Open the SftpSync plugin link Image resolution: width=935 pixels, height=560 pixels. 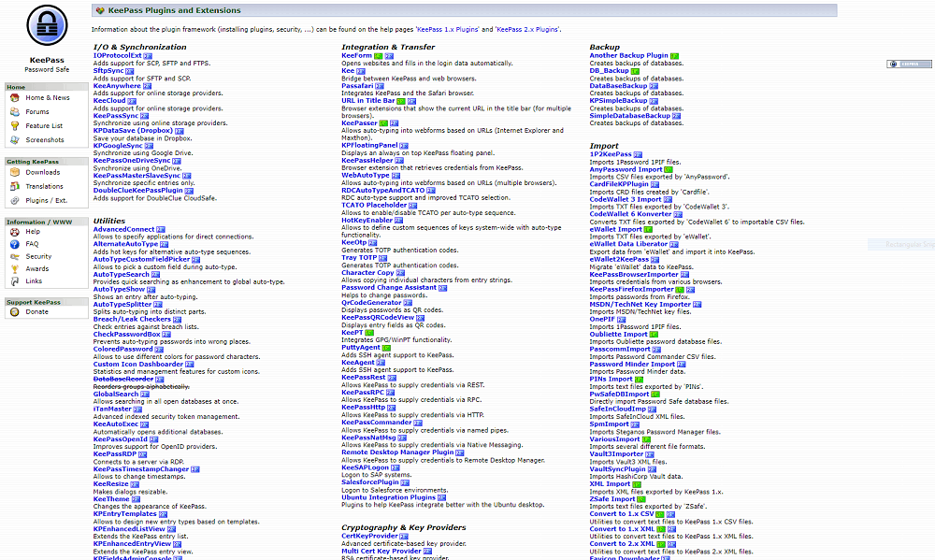point(108,70)
